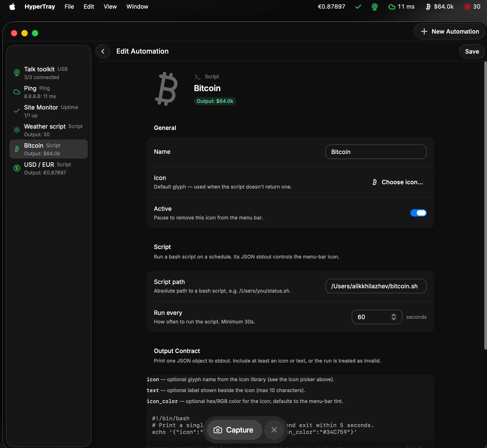Open the HyperTray menu
Screen dimensions: 487x448
pos(40,7)
